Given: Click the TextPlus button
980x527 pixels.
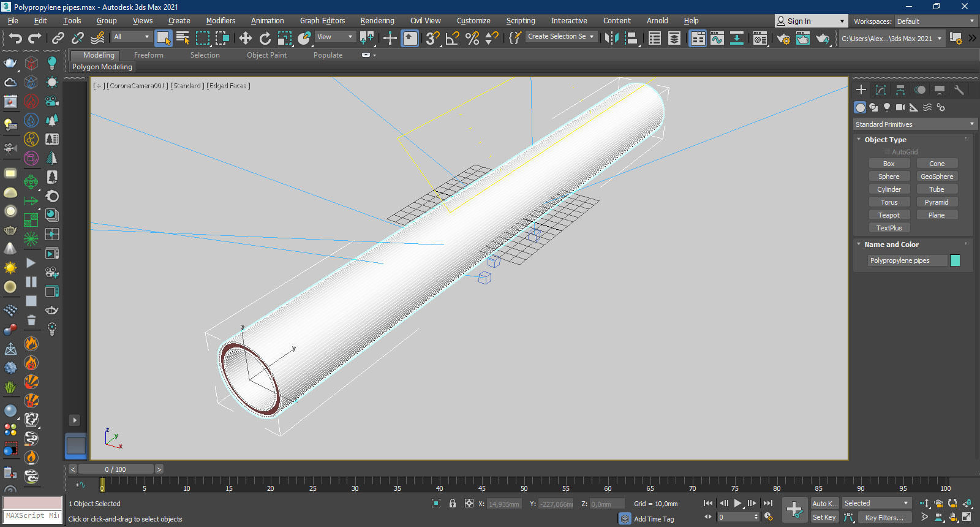Looking at the screenshot, I should point(889,228).
